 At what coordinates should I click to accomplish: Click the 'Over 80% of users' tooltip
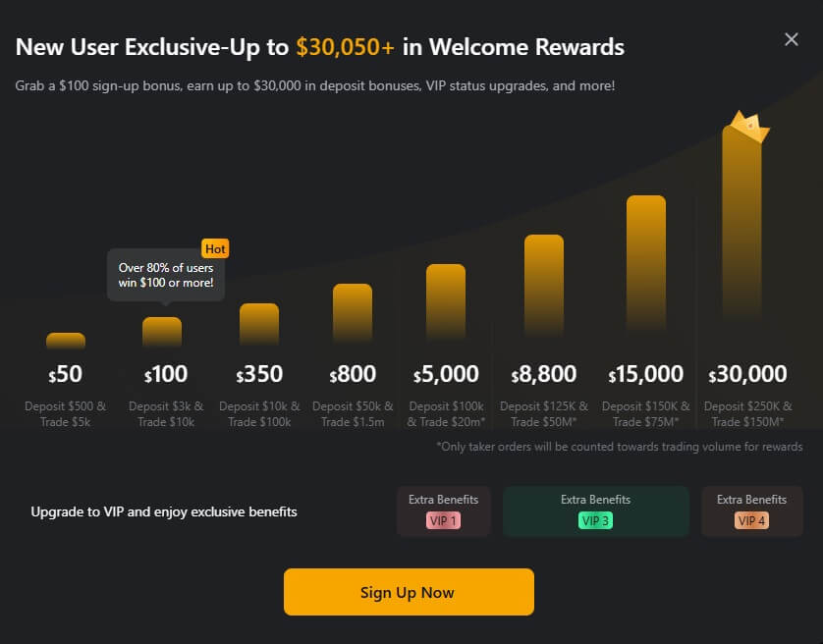click(x=167, y=276)
